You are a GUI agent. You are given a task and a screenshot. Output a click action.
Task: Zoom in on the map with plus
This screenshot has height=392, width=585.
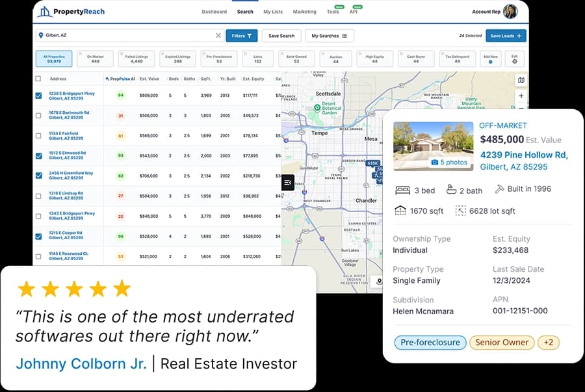(x=521, y=96)
